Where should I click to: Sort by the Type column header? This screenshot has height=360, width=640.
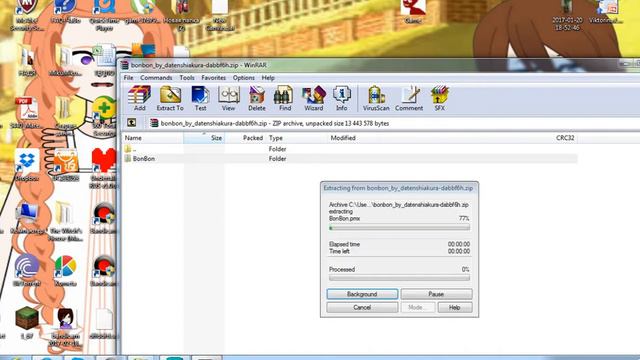(297, 138)
